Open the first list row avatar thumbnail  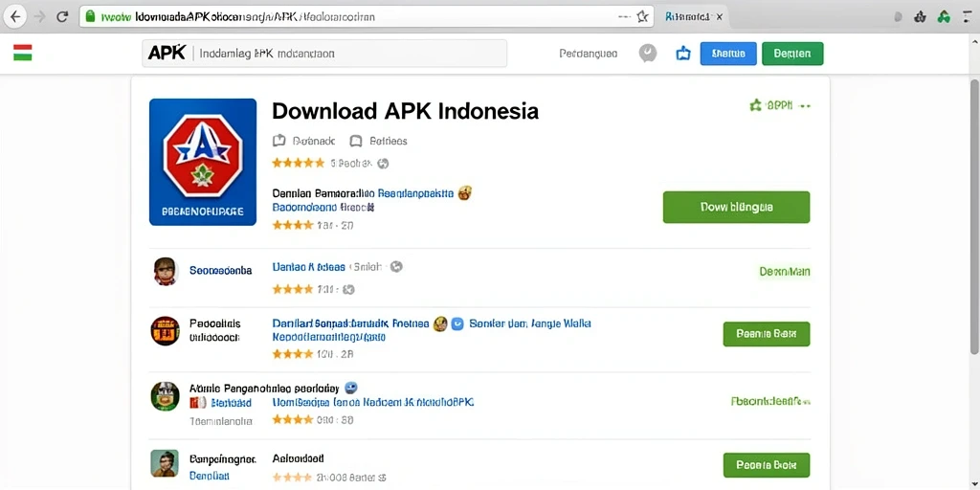coord(165,271)
